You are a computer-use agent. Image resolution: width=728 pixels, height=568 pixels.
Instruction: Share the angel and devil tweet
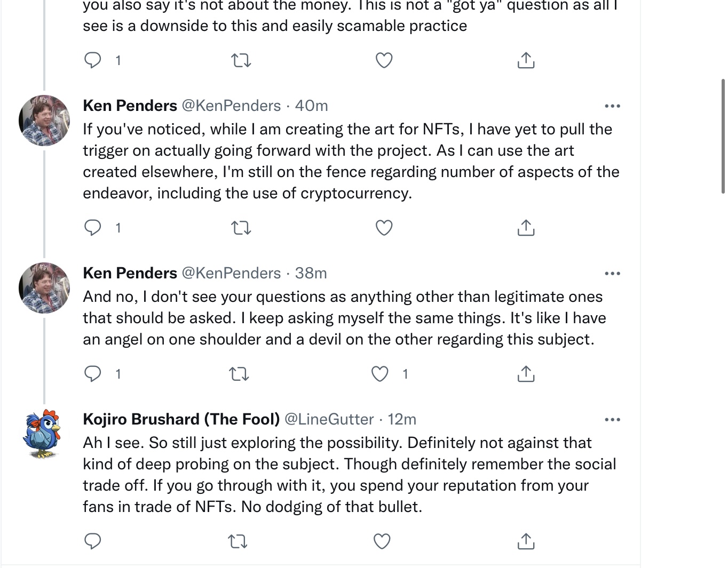(526, 374)
